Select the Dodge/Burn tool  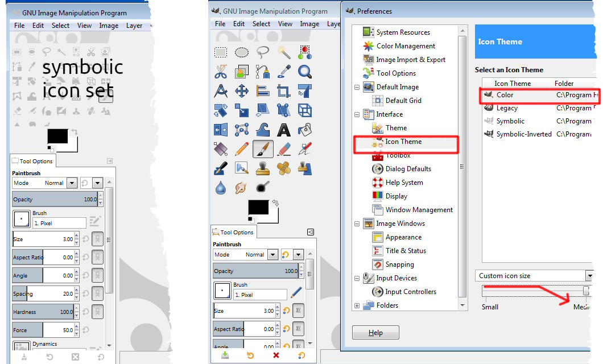[x=263, y=188]
